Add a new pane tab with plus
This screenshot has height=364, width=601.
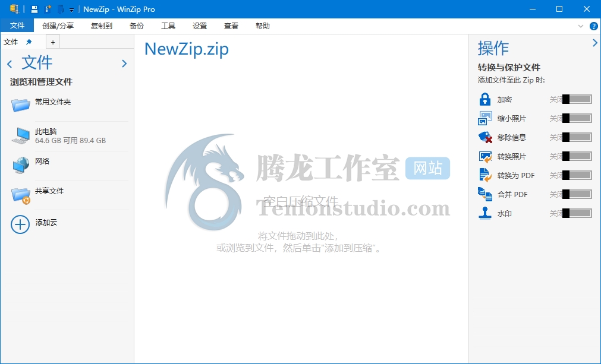(53, 42)
